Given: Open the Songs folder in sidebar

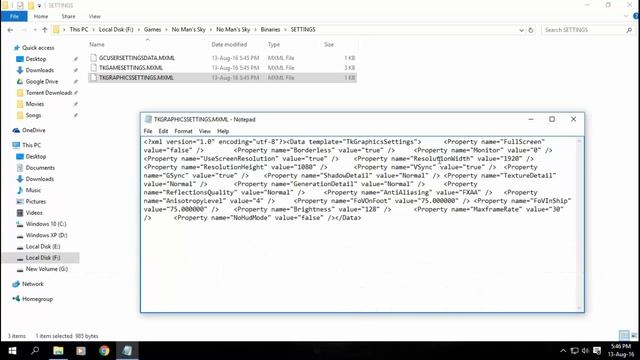Looking at the screenshot, I should [33, 116].
